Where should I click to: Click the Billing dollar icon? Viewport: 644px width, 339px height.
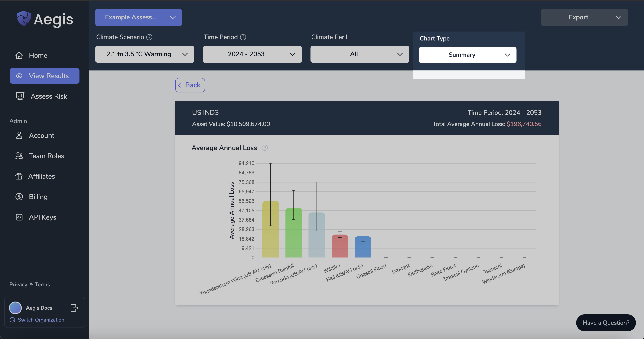click(x=19, y=197)
